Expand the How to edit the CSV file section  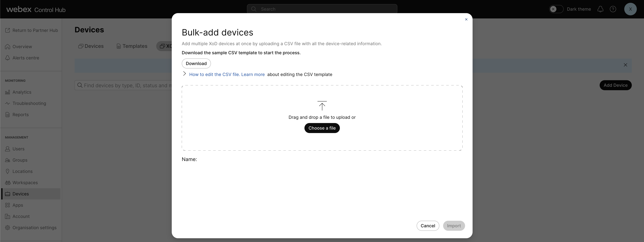[x=184, y=74]
